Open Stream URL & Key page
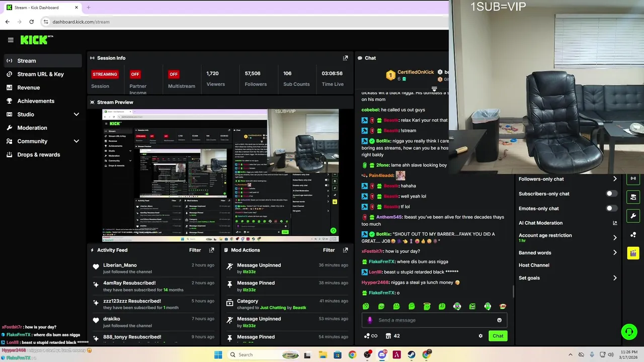The image size is (644, 362). coord(41,74)
